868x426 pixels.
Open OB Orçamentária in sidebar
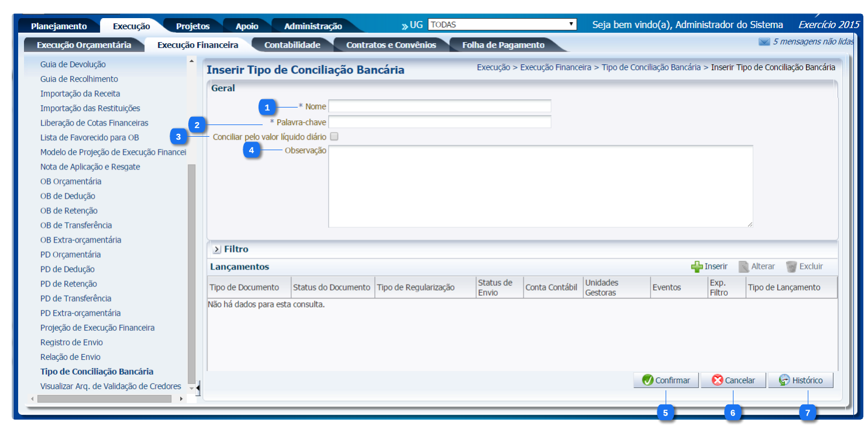[x=71, y=181]
